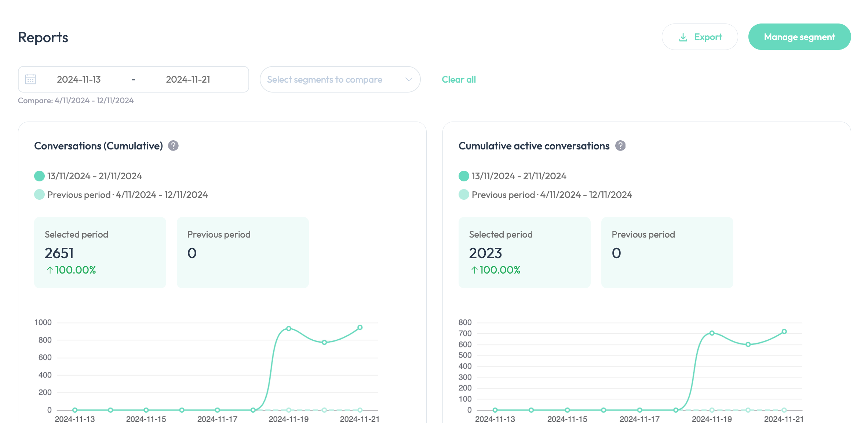Click the chevron arrow of the segments dropdown
This screenshot has width=868, height=423.
[409, 79]
